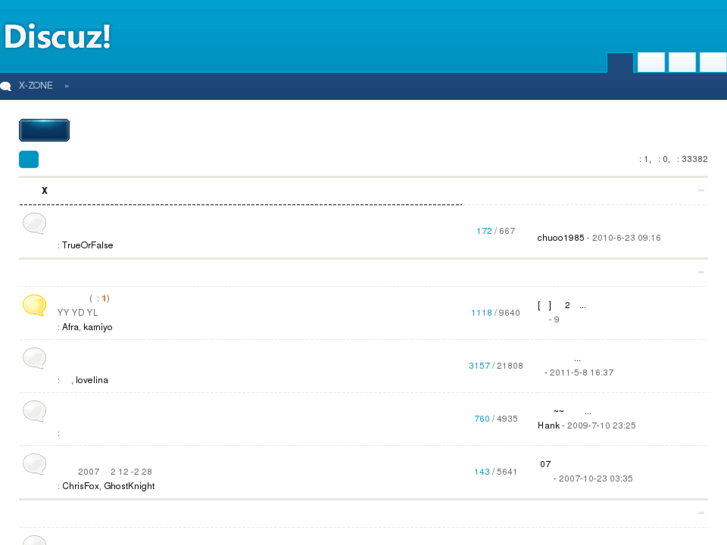Click the topic count 760
The width and height of the screenshot is (727, 545).
[482, 419]
